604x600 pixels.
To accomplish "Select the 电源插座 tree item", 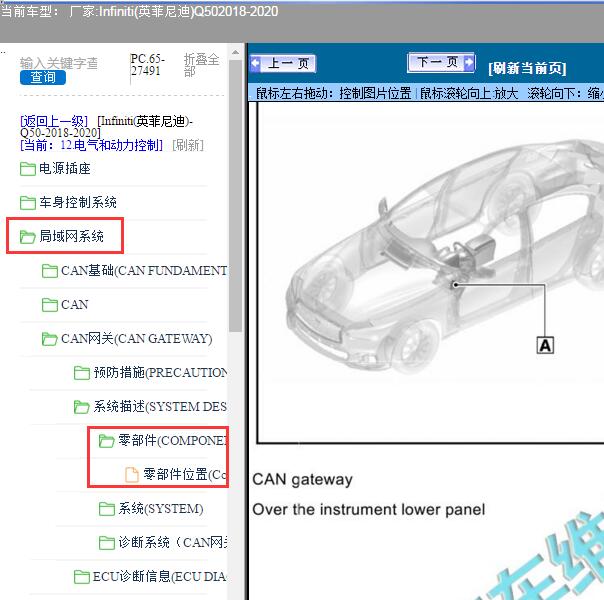I will click(65, 169).
